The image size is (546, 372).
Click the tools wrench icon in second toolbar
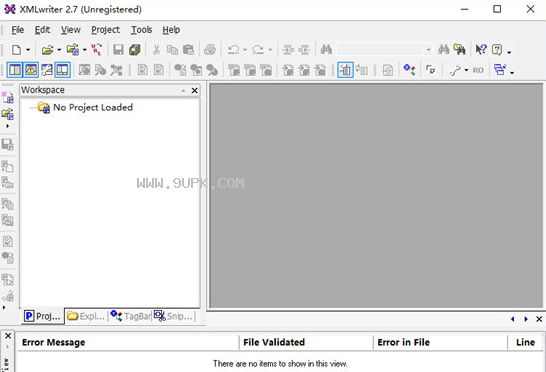pyautogui.click(x=455, y=70)
